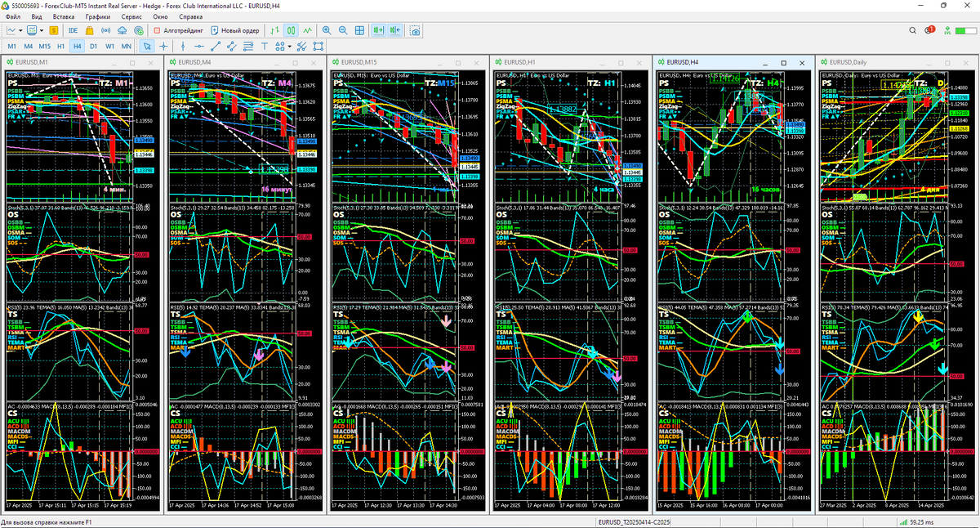Viewport: 980px width, 528px height.
Task: Activate the EURUSD,M4 chart window title
Action: [195, 62]
